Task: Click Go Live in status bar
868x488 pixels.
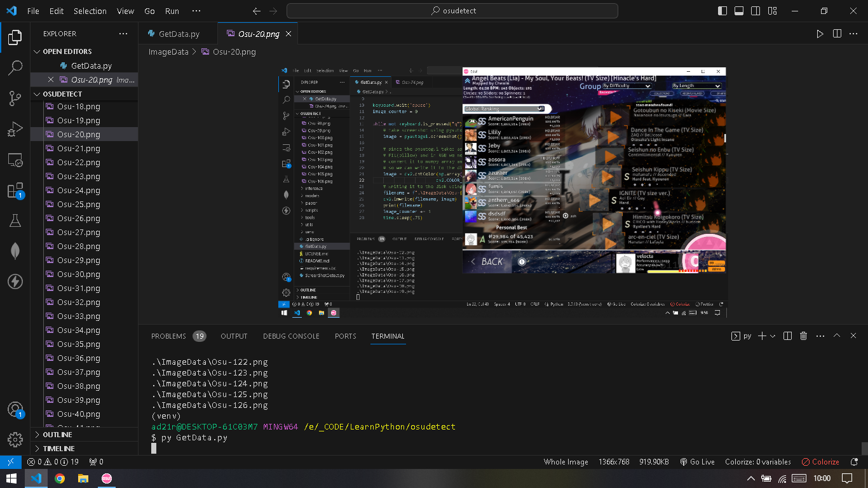Action: (x=697, y=462)
